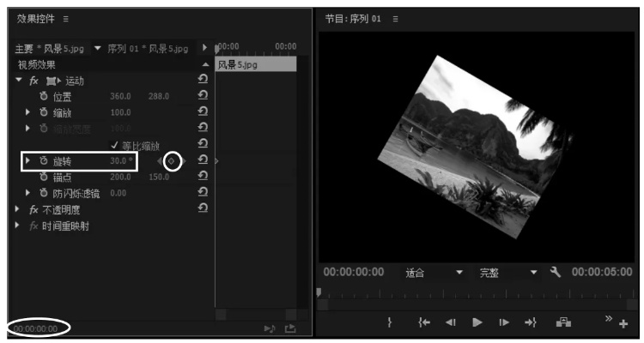The image size is (644, 343).
Task: Reset the 等比缩放 option
Action: pyautogui.click(x=203, y=143)
